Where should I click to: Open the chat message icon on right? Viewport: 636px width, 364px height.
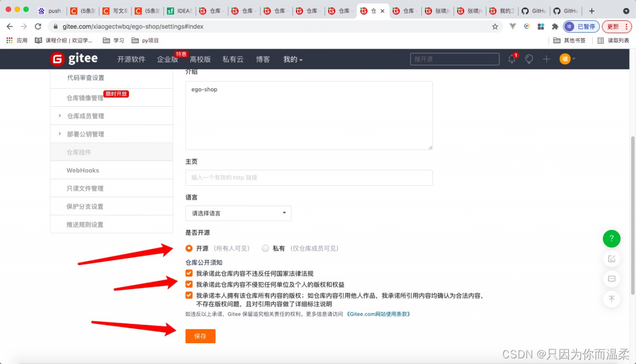612,279
